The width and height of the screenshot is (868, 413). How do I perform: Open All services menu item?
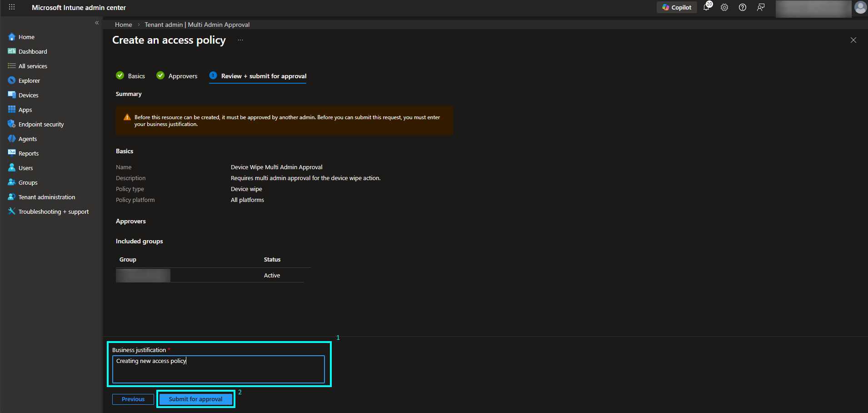pyautogui.click(x=33, y=66)
